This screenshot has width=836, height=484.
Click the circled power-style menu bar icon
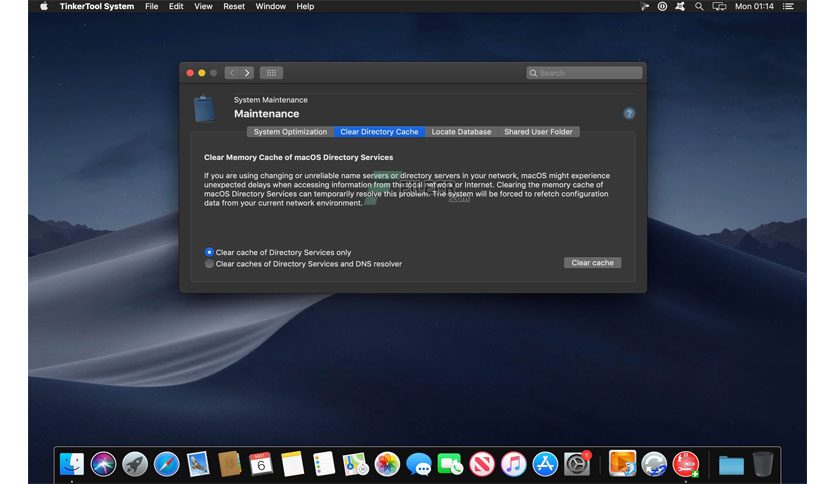tap(662, 6)
